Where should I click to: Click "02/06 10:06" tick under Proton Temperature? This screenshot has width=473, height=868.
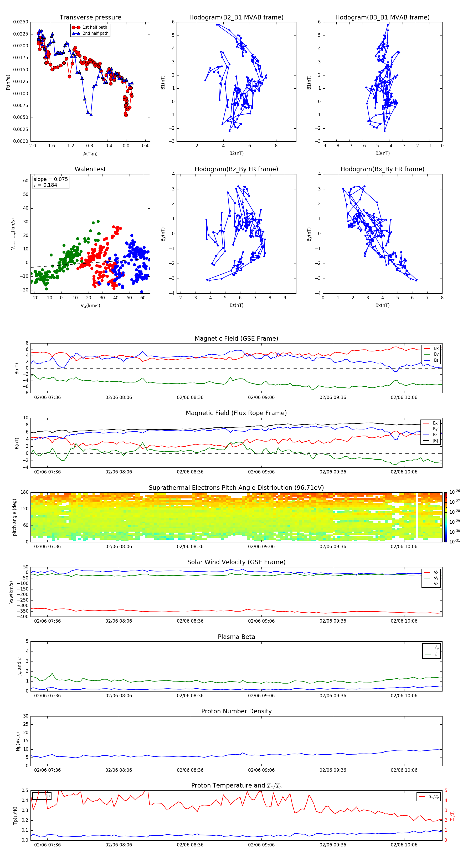coord(404,845)
